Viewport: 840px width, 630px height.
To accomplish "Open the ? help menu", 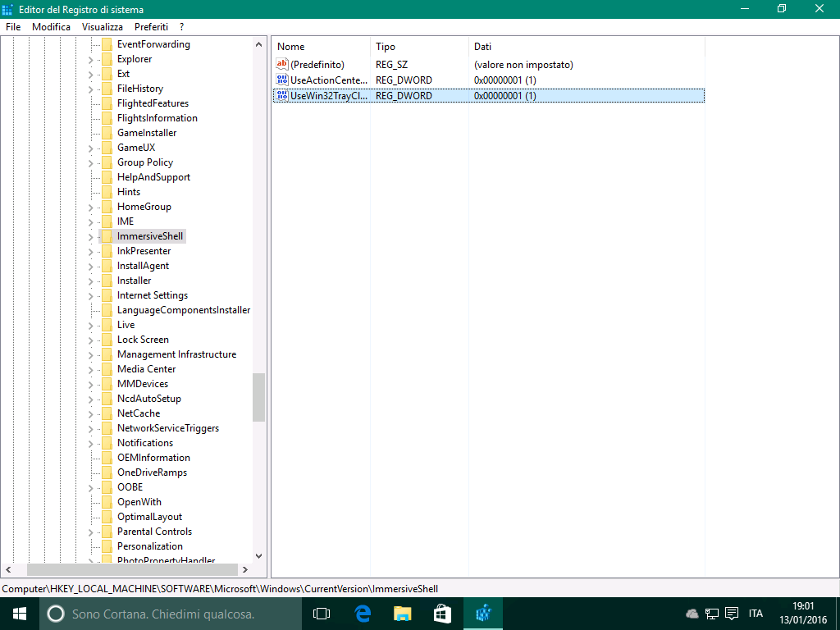I will click(181, 27).
